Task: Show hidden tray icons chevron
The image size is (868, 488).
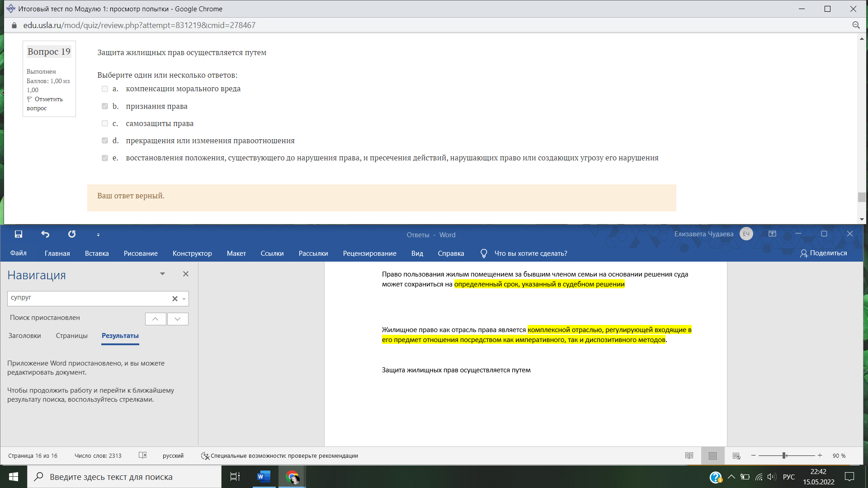Action: 731,477
